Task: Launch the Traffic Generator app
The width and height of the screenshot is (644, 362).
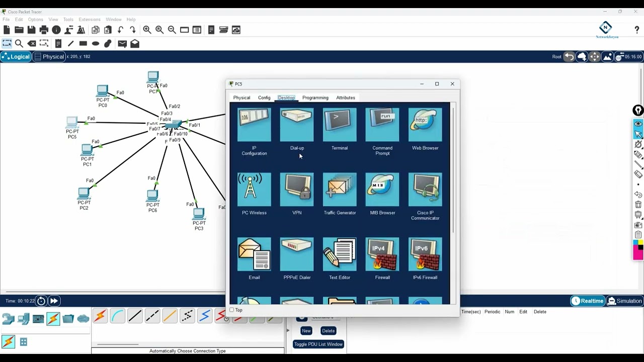Action: pyautogui.click(x=340, y=194)
